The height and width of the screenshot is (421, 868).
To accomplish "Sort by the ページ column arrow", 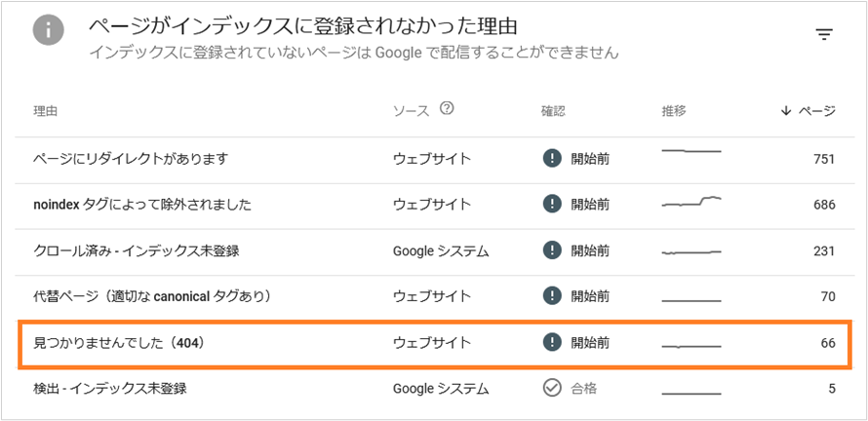I will tap(786, 111).
